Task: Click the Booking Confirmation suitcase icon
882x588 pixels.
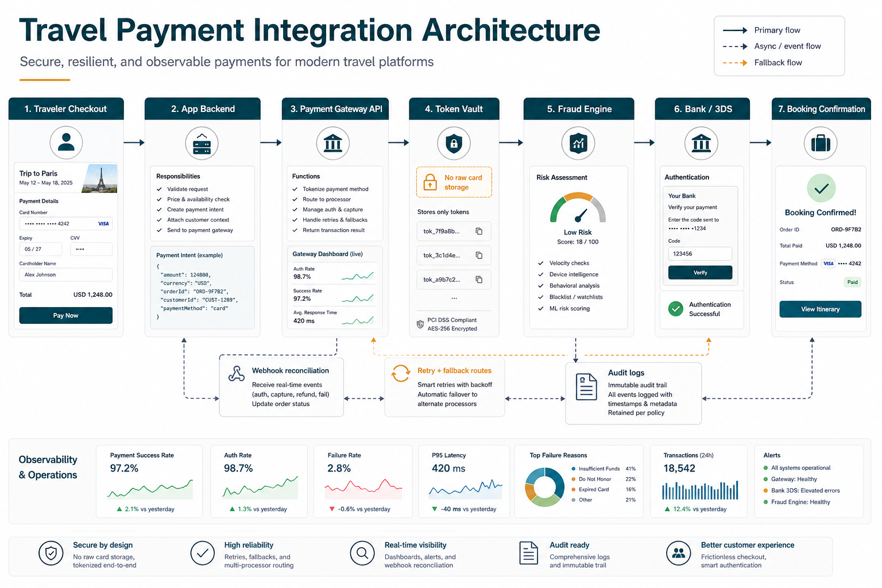Action: (821, 143)
